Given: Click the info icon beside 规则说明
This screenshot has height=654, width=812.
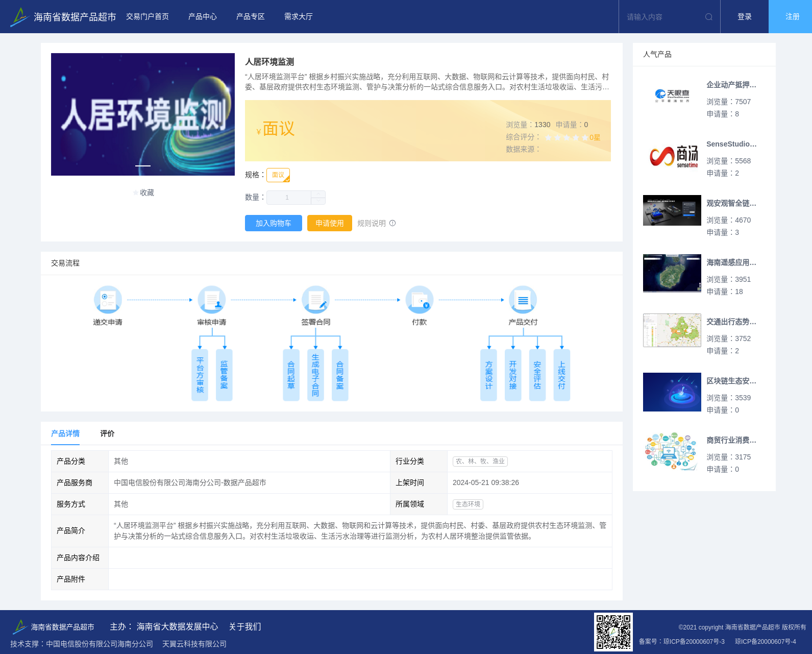Looking at the screenshot, I should tap(392, 223).
